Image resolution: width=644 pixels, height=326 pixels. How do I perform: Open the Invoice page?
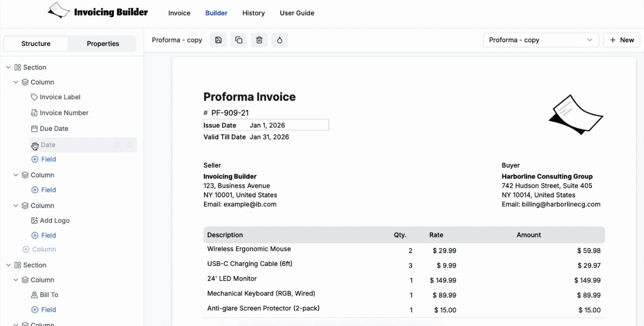179,13
